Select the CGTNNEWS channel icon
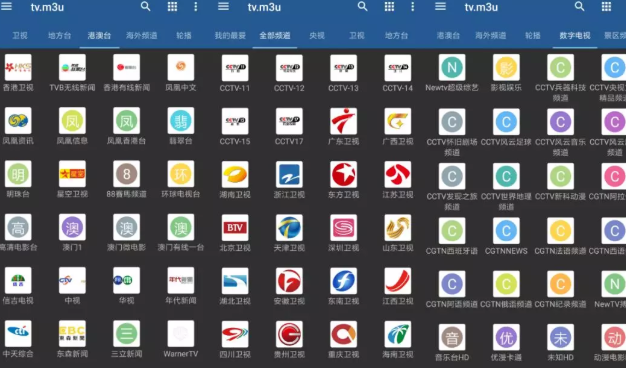Screen dimensions: 626x368 [x=506, y=231]
